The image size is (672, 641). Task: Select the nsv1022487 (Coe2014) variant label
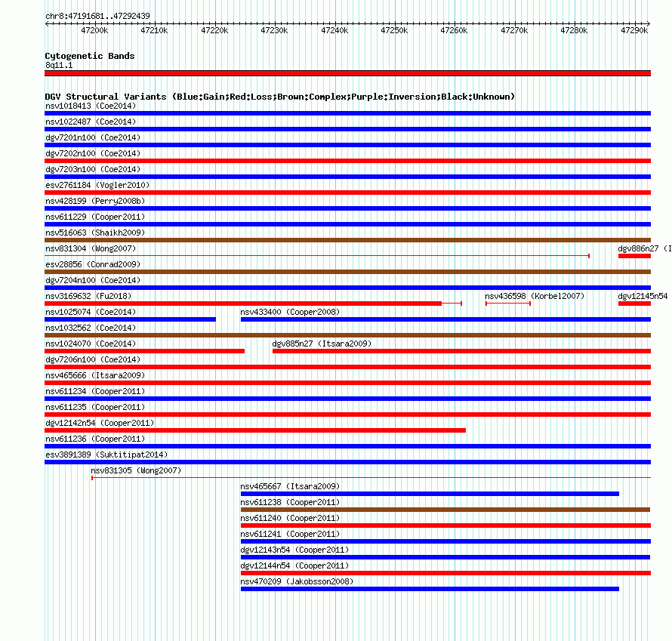click(x=91, y=122)
